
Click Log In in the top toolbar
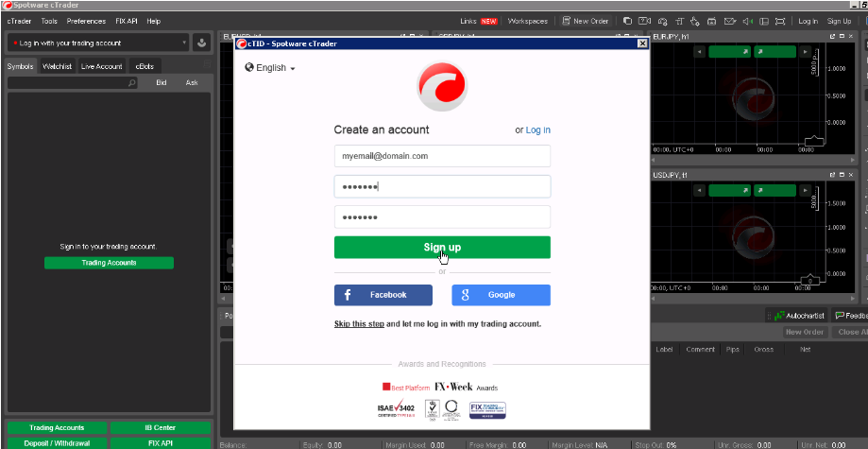[808, 21]
